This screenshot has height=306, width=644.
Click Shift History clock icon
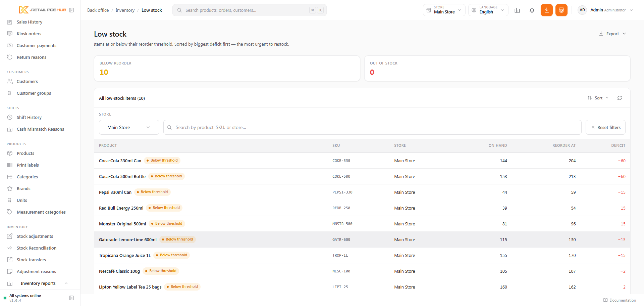click(10, 118)
